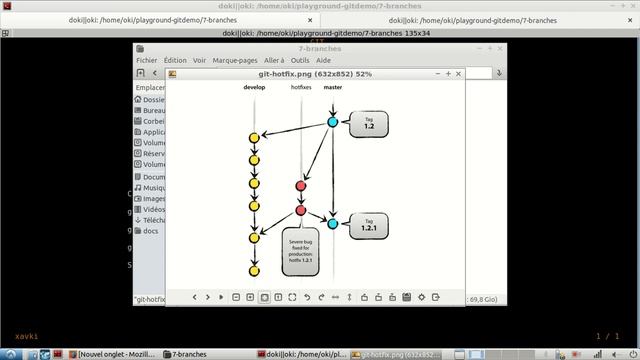Image resolution: width=640 pixels, height=360 pixels.
Task: Click down arrow at file manager path bar end
Action: click(499, 73)
